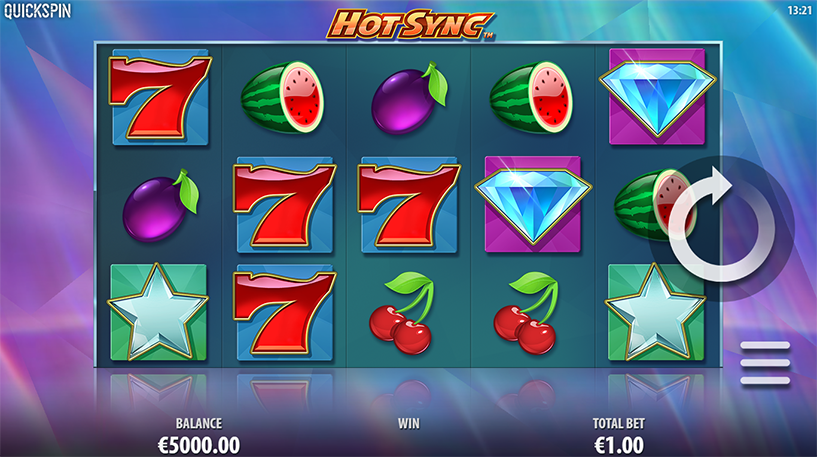The height and width of the screenshot is (457, 817).
Task: Open the hamburger menu with three bars
Action: point(765,363)
